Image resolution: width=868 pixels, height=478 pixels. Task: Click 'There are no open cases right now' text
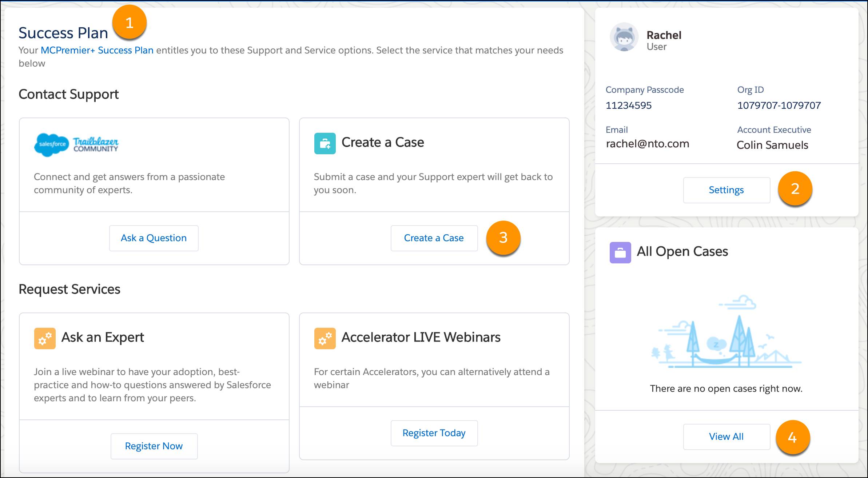tap(726, 389)
